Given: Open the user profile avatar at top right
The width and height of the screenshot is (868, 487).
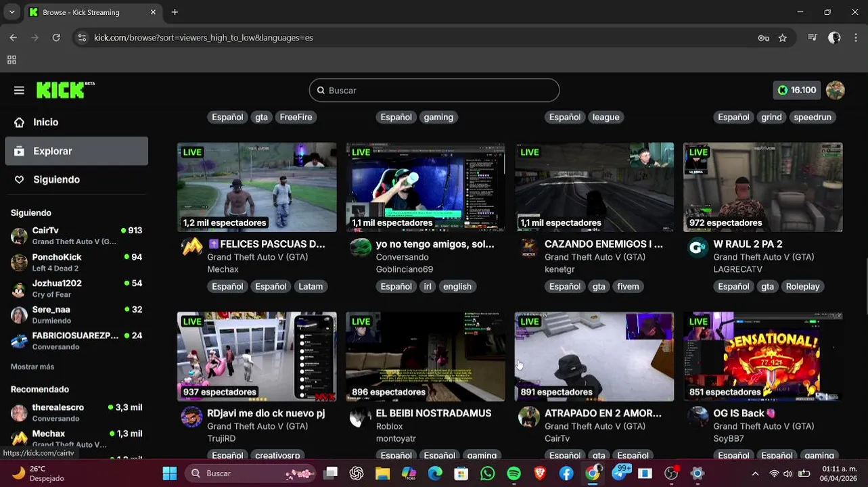Looking at the screenshot, I should click(x=835, y=90).
